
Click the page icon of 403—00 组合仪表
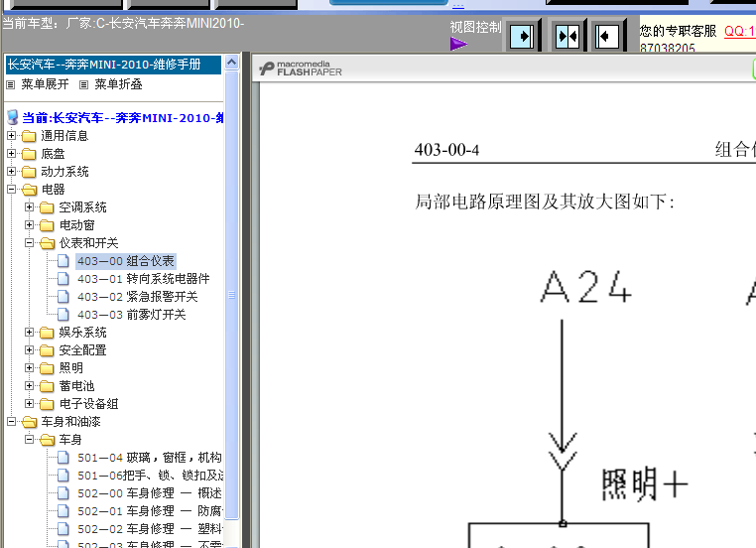pos(63,261)
